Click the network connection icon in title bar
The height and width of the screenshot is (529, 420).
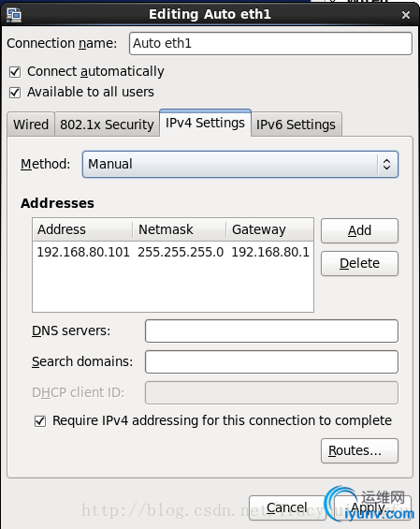(14, 15)
